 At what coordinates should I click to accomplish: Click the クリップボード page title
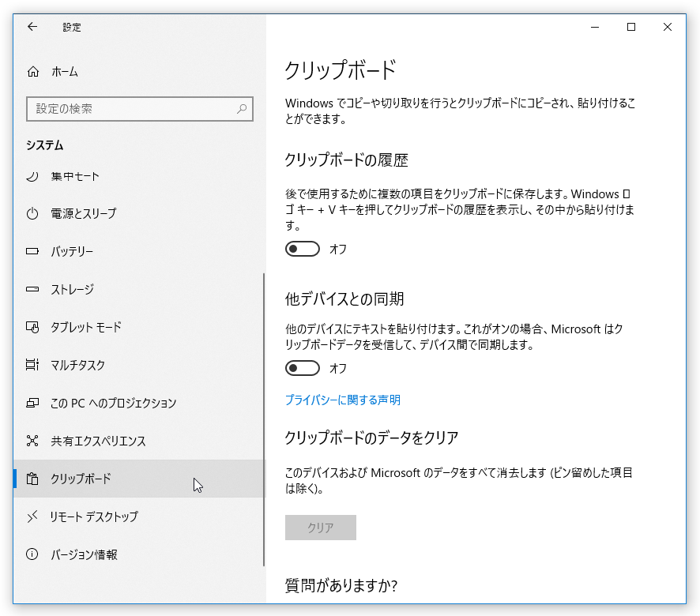(x=341, y=70)
